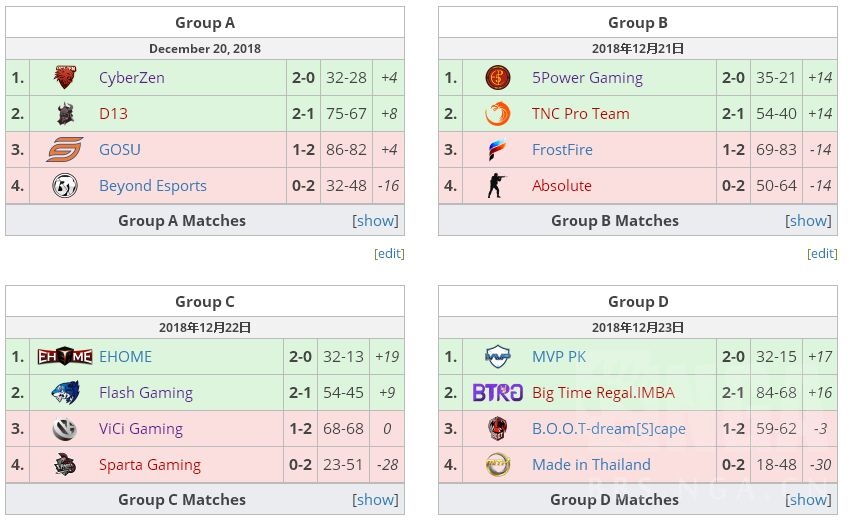The image size is (856, 524).
Task: Open the FrostFire team page
Action: pos(562,150)
